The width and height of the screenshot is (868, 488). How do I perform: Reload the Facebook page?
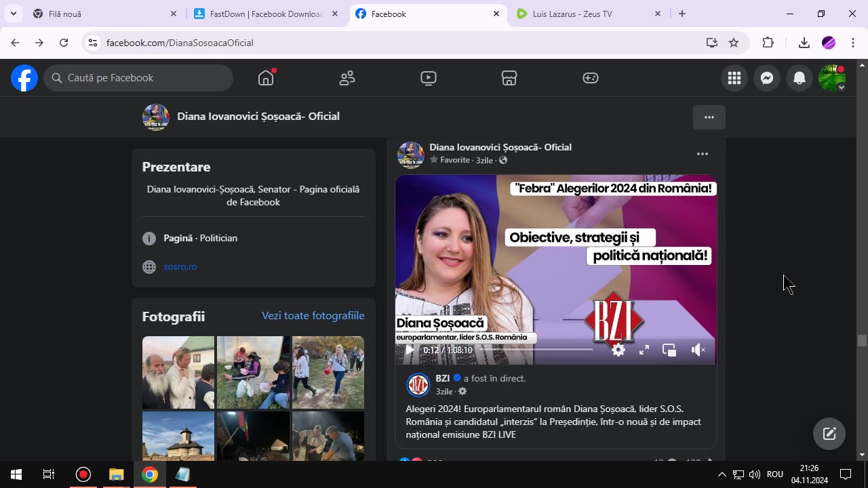(64, 43)
